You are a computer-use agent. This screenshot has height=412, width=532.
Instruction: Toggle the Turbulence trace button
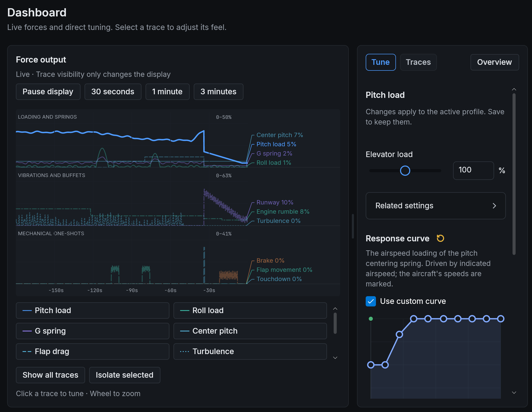coord(250,352)
